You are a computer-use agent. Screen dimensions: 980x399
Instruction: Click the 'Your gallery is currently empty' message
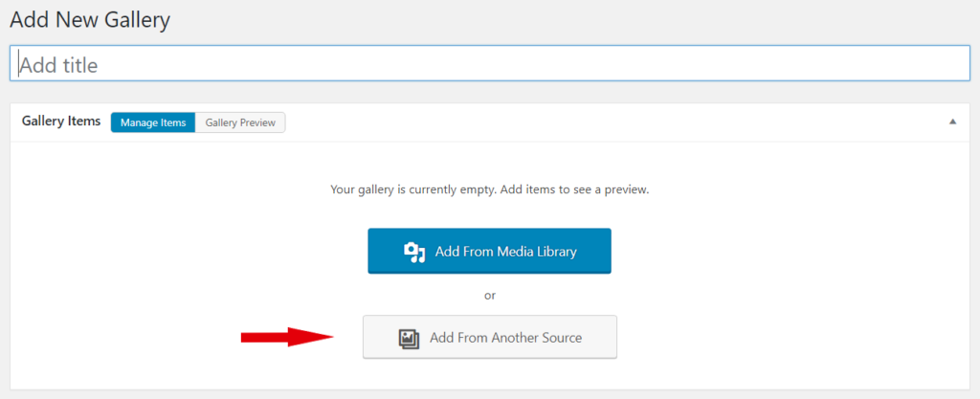(489, 189)
